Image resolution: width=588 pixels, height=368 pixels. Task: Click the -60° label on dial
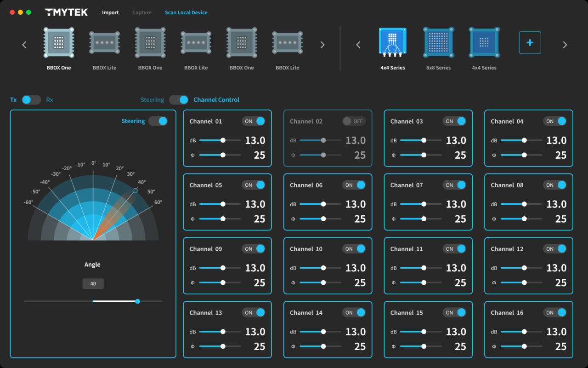(28, 202)
